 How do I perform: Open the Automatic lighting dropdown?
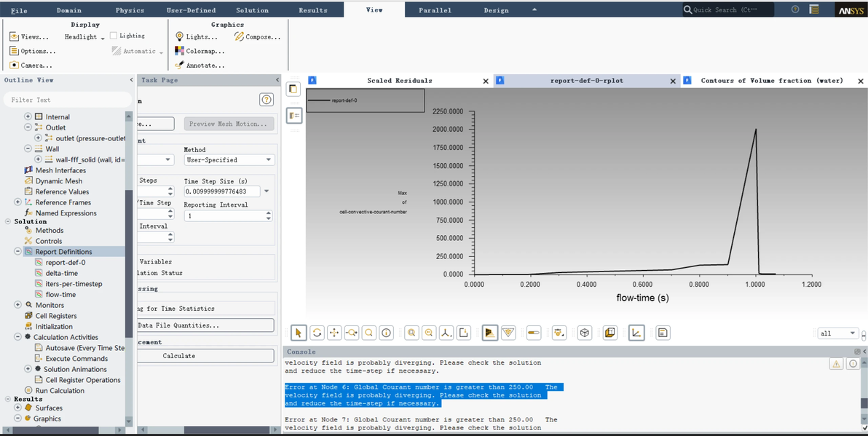point(138,51)
